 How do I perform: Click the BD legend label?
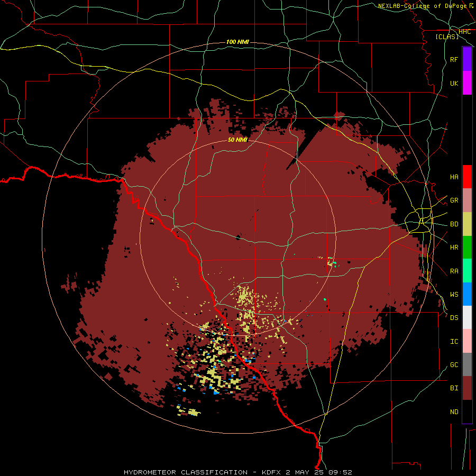pos(454,224)
